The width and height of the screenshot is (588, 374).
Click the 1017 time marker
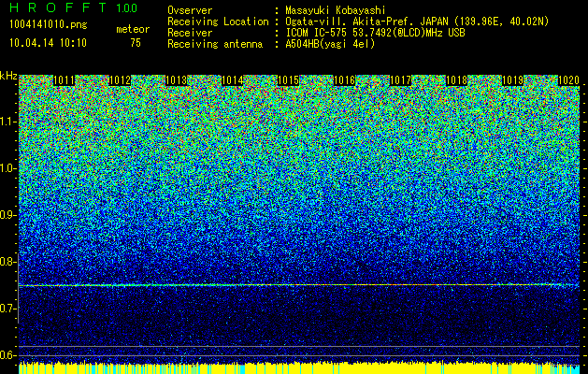(x=401, y=80)
